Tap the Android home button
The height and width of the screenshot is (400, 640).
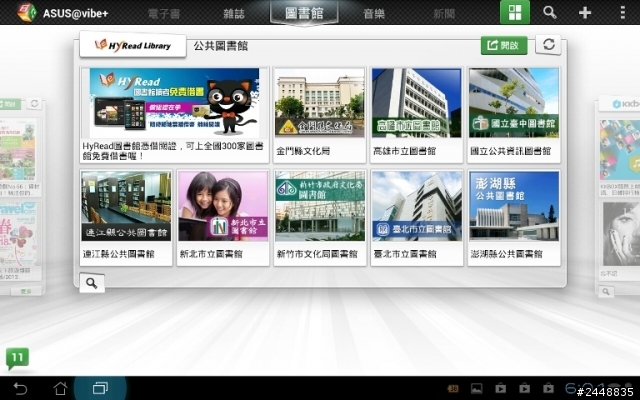coord(60,388)
